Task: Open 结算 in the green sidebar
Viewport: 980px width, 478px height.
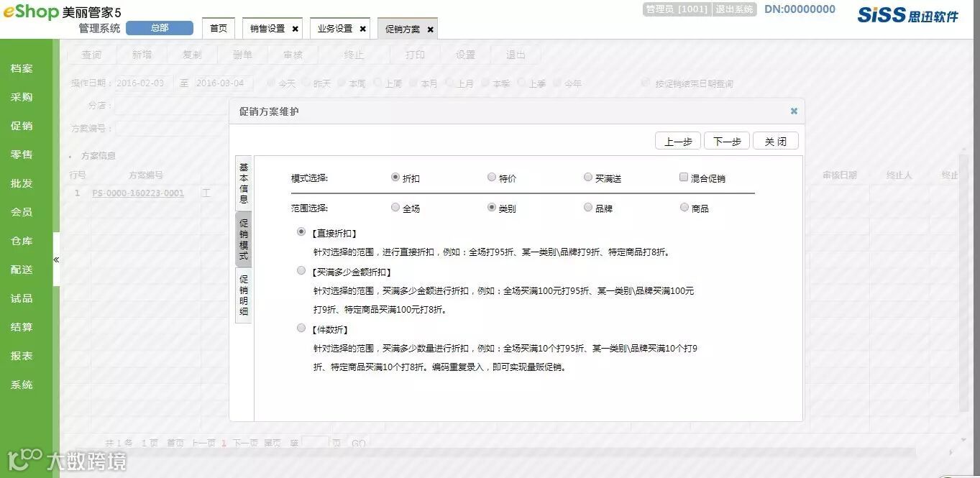Action: click(22, 327)
